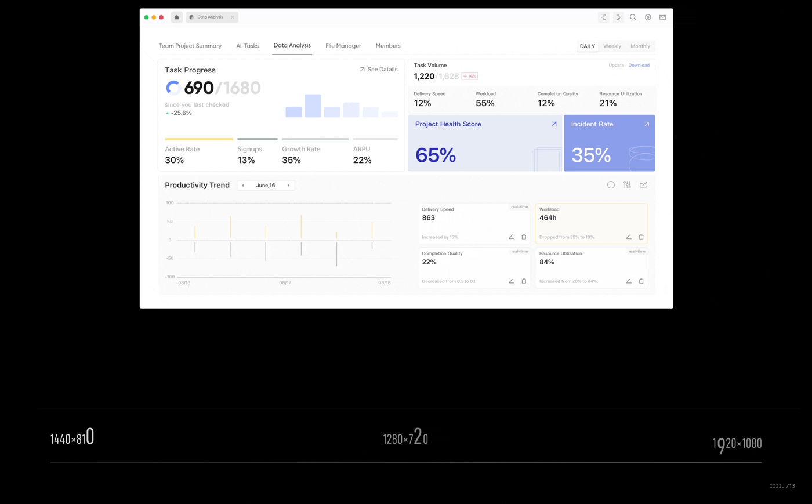Click the Incident Rate card title
The height and width of the screenshot is (504, 812).
[x=592, y=124]
